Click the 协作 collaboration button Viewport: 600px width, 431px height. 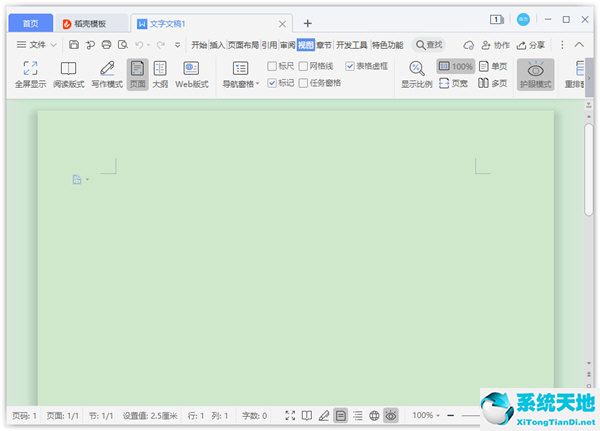click(496, 45)
